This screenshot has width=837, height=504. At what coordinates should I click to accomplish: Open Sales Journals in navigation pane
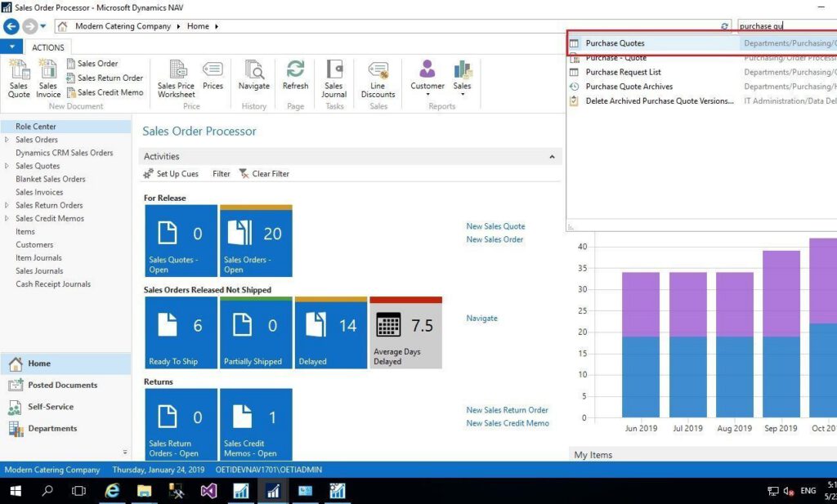(39, 271)
